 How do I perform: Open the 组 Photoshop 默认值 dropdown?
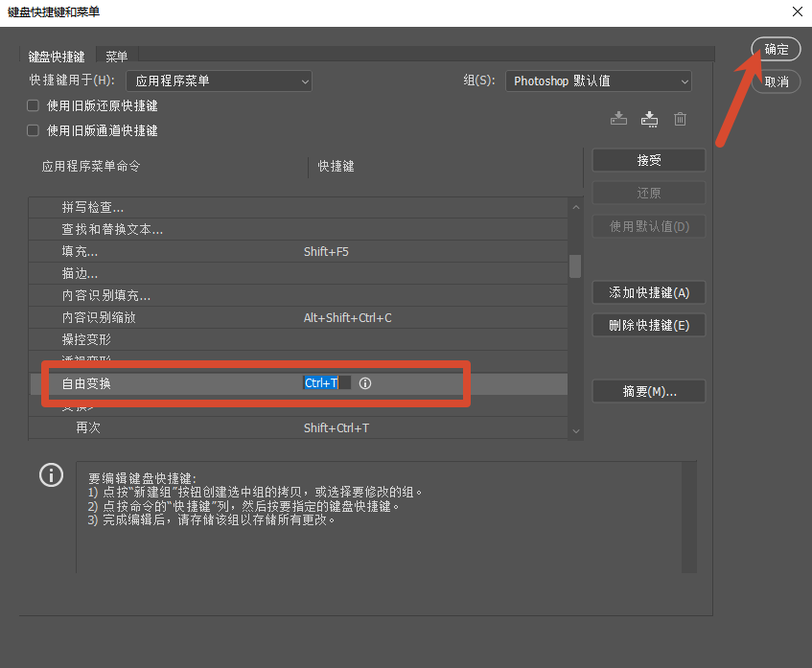[x=598, y=81]
